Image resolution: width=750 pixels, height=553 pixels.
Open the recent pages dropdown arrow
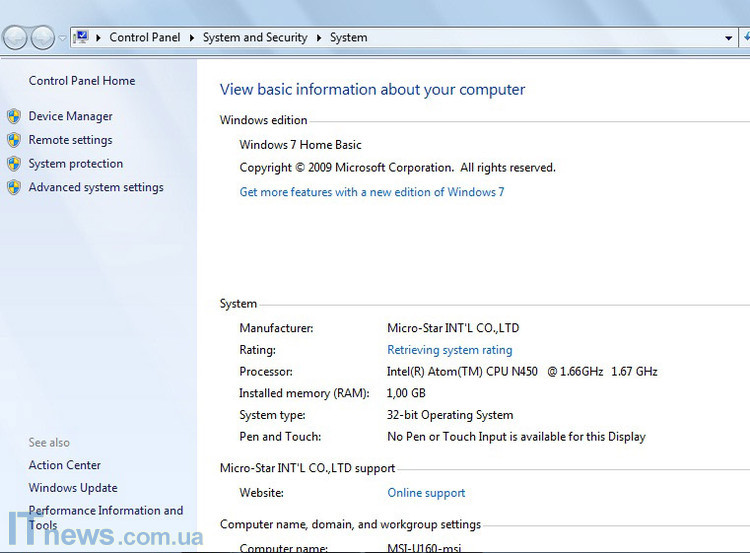click(x=62, y=38)
